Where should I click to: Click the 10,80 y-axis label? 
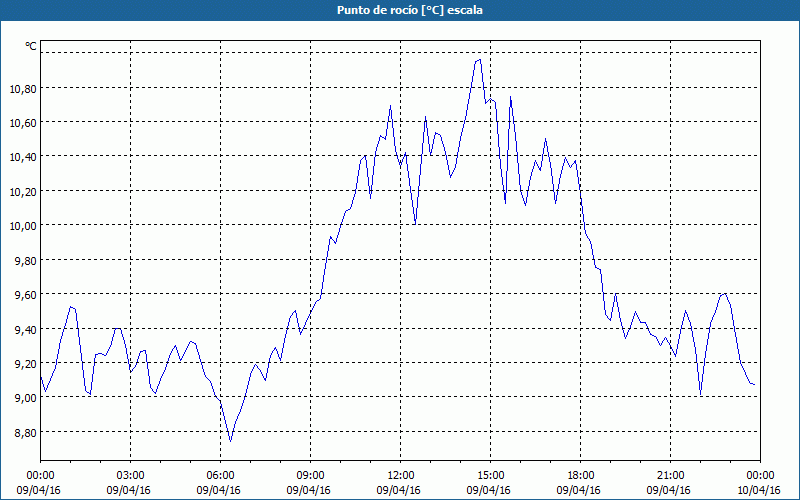click(x=23, y=89)
